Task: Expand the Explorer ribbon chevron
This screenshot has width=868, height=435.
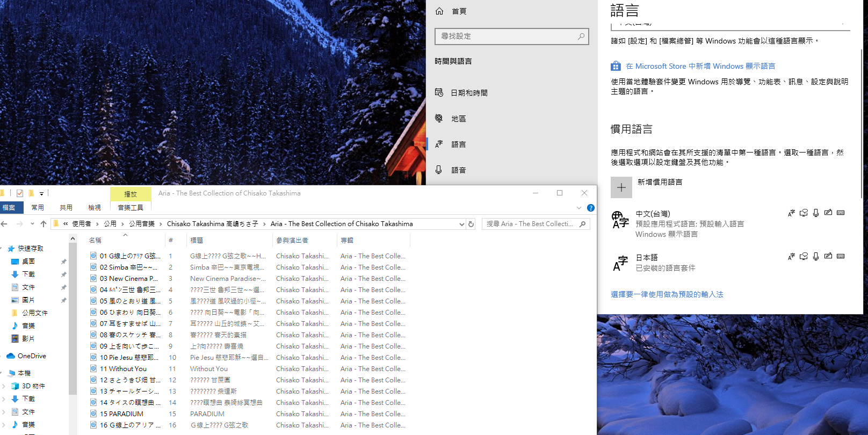Action: coord(579,208)
